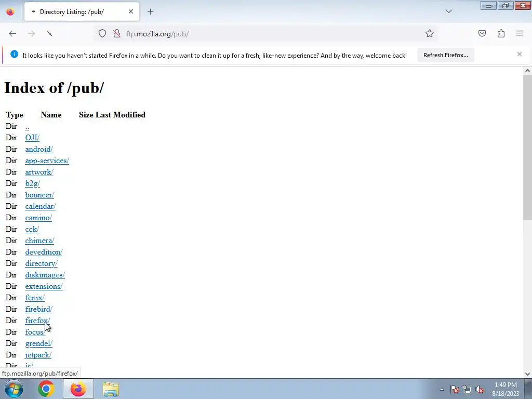
Task: Launch Google Chrome from the taskbar
Action: [x=46, y=389]
